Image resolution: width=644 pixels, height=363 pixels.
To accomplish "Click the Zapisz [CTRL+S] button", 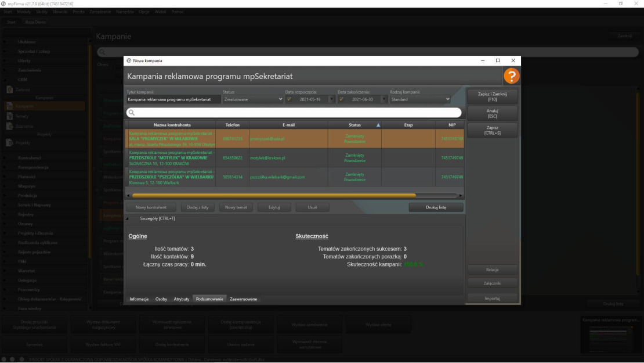I will [492, 130].
